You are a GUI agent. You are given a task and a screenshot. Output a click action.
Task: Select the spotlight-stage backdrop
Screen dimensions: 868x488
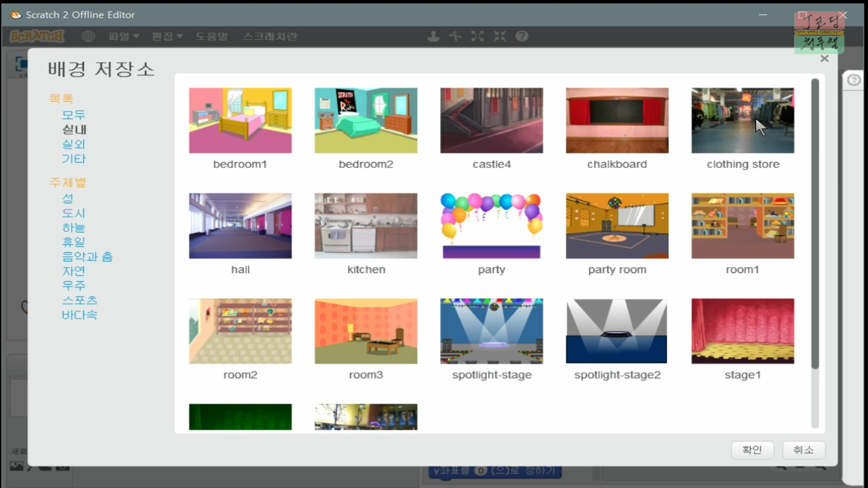coord(492,331)
